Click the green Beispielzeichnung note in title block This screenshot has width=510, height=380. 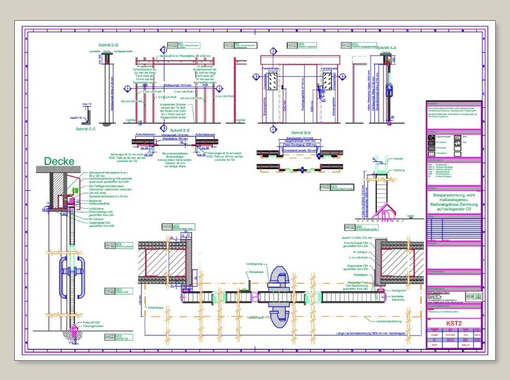454,202
